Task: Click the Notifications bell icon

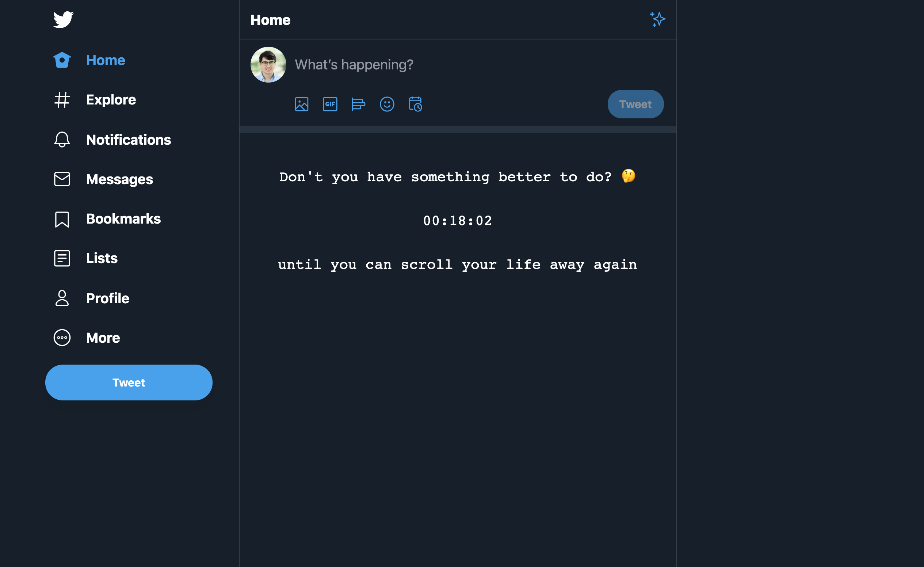Action: (x=62, y=140)
